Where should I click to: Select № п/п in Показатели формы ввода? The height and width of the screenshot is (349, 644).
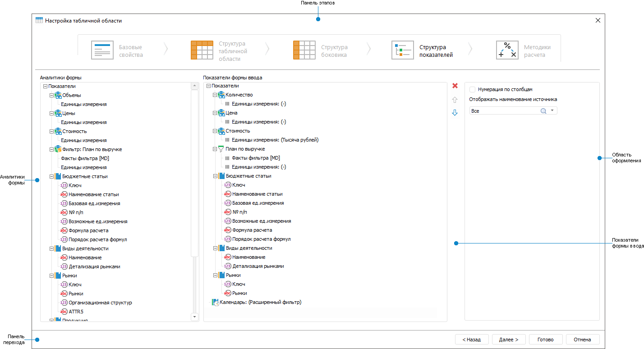[239, 212]
